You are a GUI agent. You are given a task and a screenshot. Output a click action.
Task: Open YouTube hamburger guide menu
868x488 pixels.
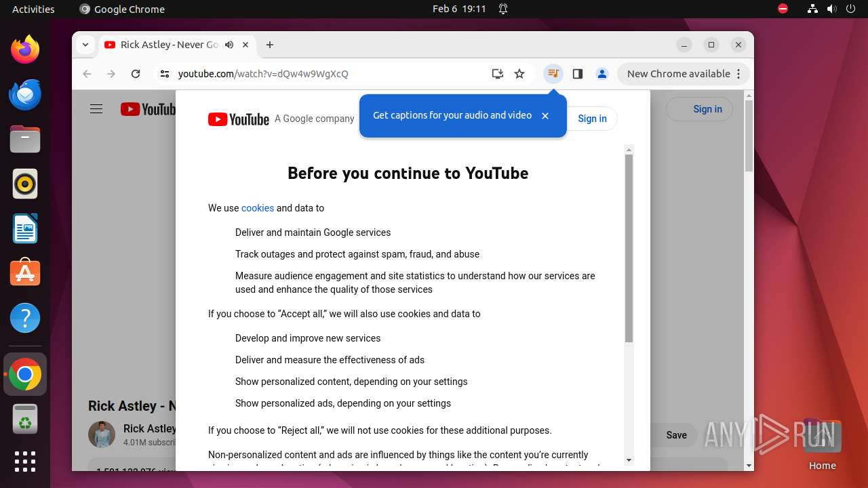point(96,109)
